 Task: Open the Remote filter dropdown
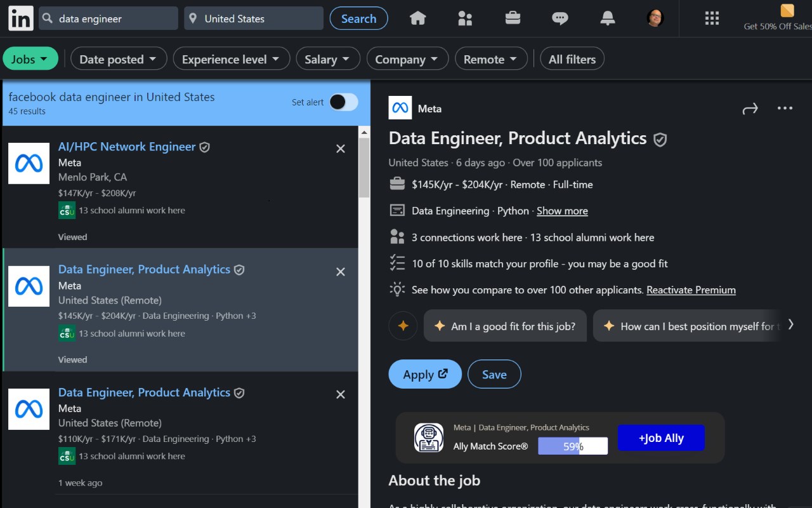coord(491,59)
